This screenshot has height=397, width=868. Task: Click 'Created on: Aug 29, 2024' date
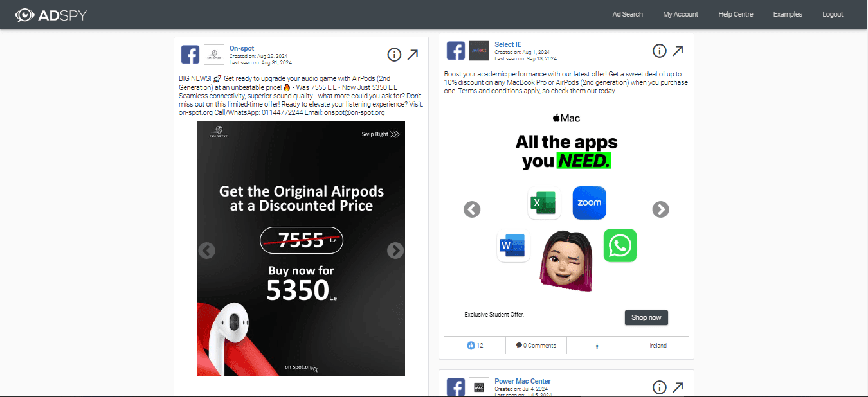pyautogui.click(x=258, y=56)
